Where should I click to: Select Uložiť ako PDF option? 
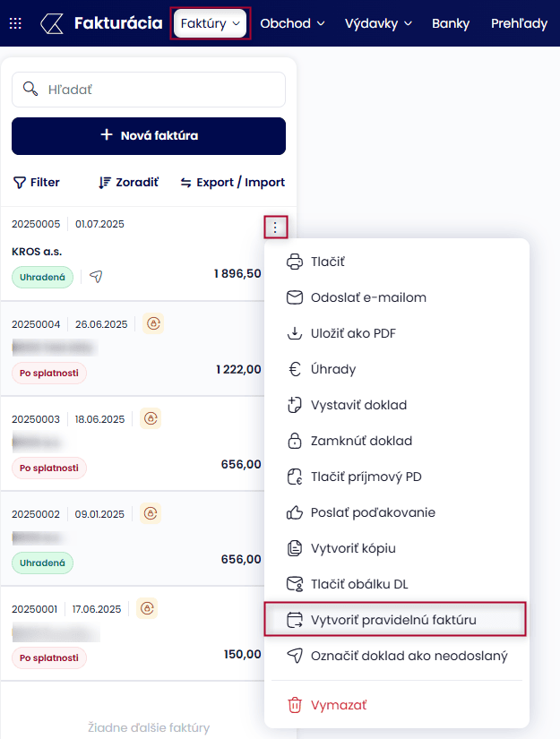click(x=353, y=333)
